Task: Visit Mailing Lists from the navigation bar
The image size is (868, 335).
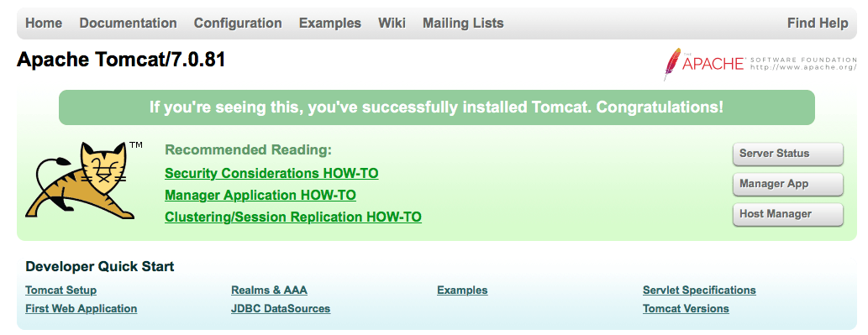Action: click(463, 24)
